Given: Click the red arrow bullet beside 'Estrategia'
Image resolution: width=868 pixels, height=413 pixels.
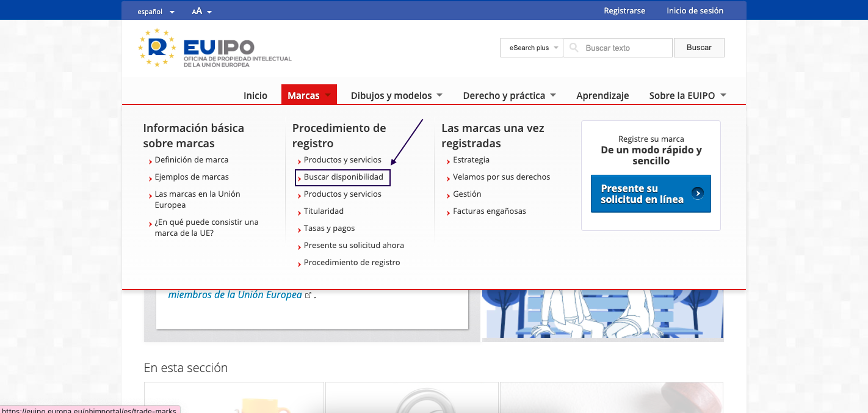Looking at the screenshot, I should point(449,160).
